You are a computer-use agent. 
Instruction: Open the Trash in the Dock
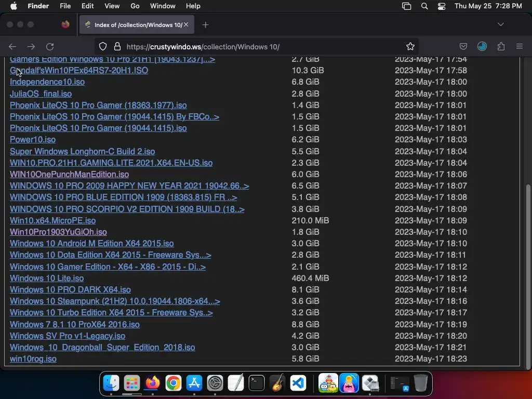tap(421, 383)
